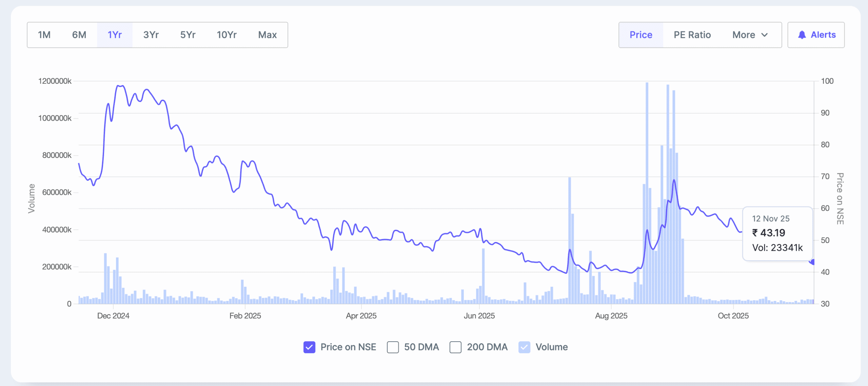Select the 3Yr time range

pos(151,35)
